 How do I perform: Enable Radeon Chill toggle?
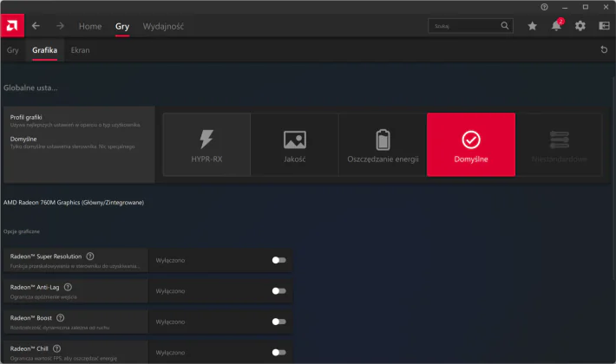pos(279,352)
